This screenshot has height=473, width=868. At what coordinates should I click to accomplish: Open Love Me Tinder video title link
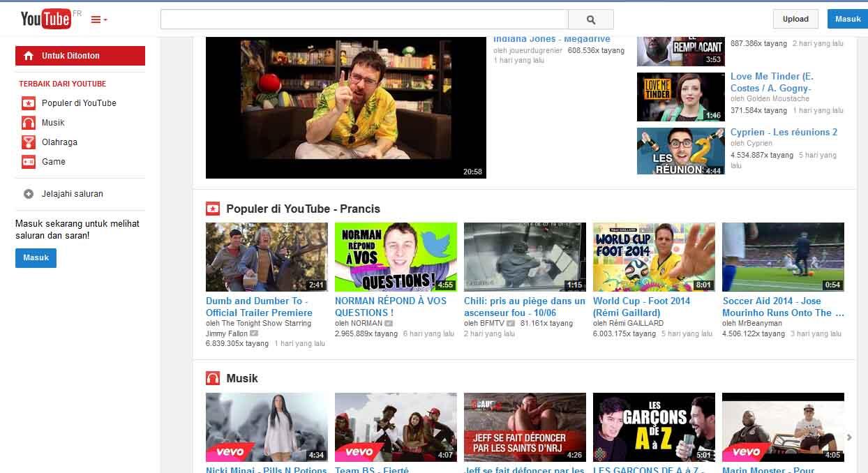tap(772, 82)
